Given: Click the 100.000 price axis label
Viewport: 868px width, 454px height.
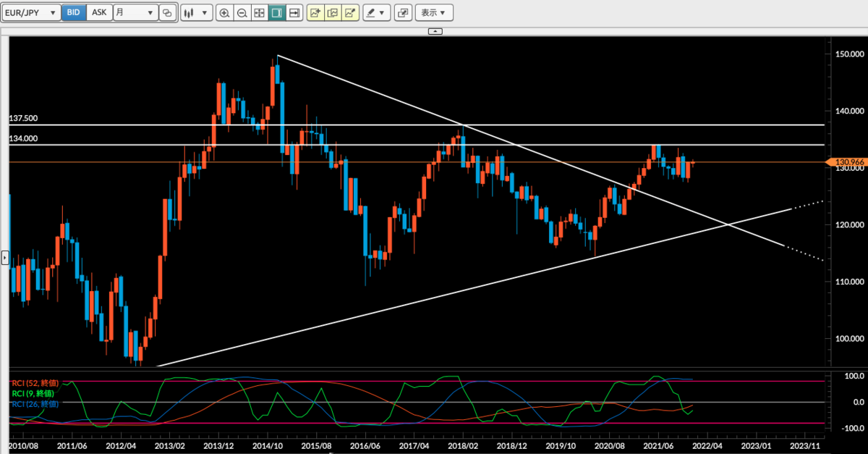Looking at the screenshot, I should pyautogui.click(x=848, y=338).
